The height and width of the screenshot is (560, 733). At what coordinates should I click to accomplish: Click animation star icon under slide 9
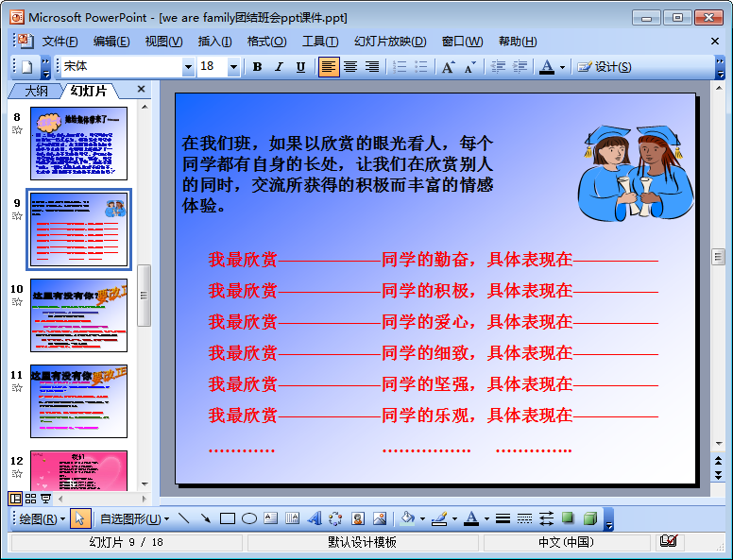[17, 216]
